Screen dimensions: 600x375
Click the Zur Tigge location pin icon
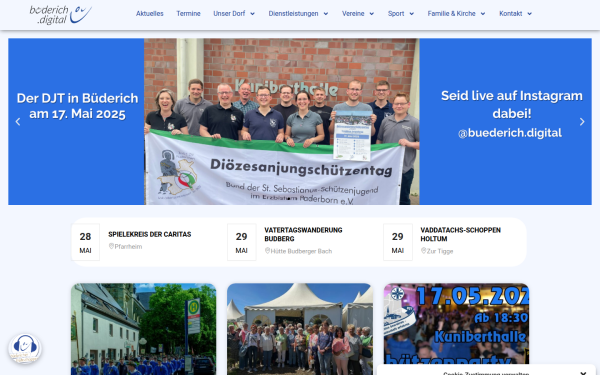tap(424, 251)
